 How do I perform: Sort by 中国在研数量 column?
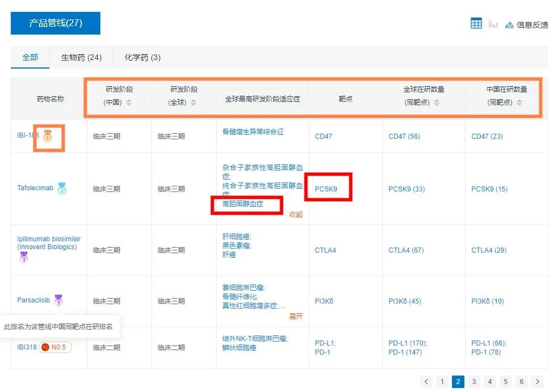tap(519, 103)
